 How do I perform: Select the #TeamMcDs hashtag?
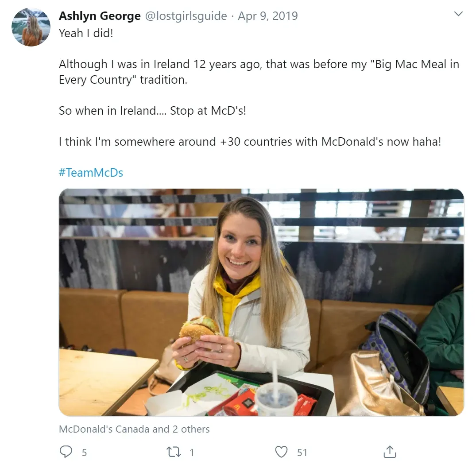(91, 173)
